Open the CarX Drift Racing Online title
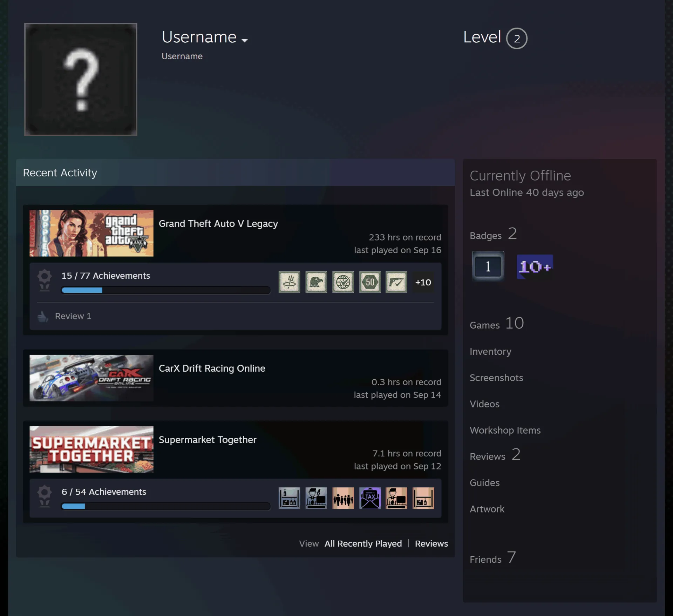The height and width of the screenshot is (616, 673). click(212, 368)
